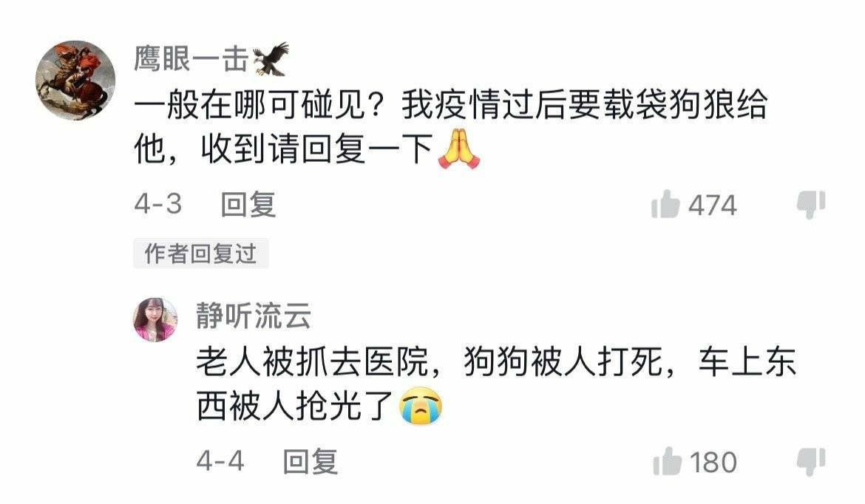Reply to the 4-4 comment
Image resolution: width=865 pixels, height=504 pixels.
(310, 462)
